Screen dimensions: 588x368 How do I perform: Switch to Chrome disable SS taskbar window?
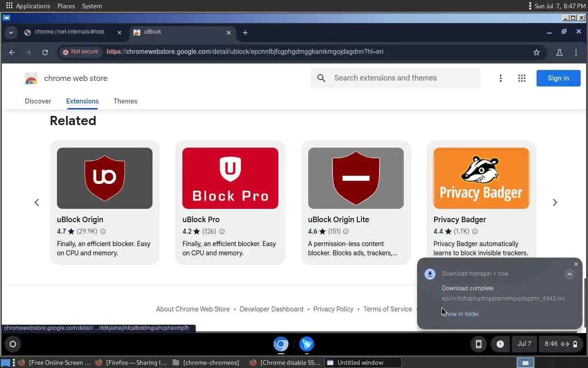click(x=285, y=362)
